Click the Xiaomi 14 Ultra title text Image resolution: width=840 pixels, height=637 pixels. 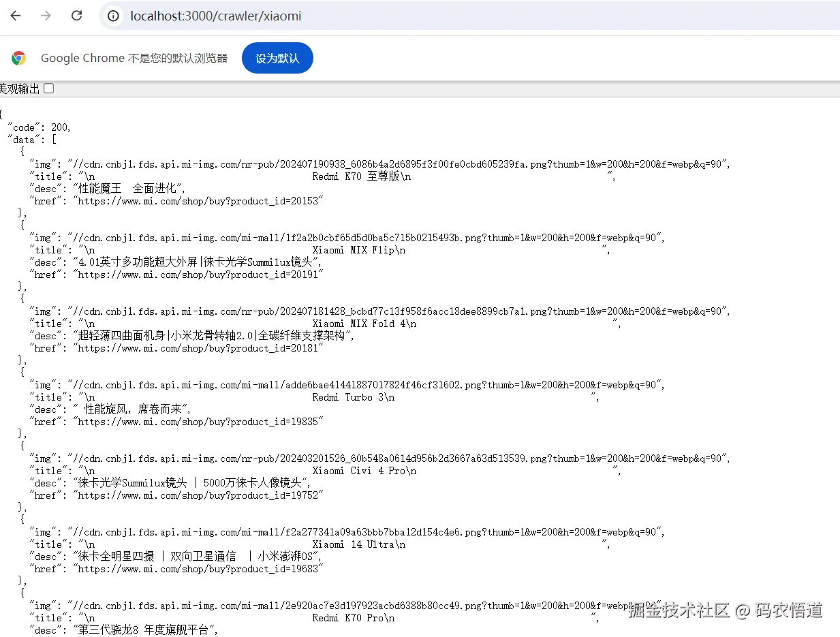pos(354,544)
